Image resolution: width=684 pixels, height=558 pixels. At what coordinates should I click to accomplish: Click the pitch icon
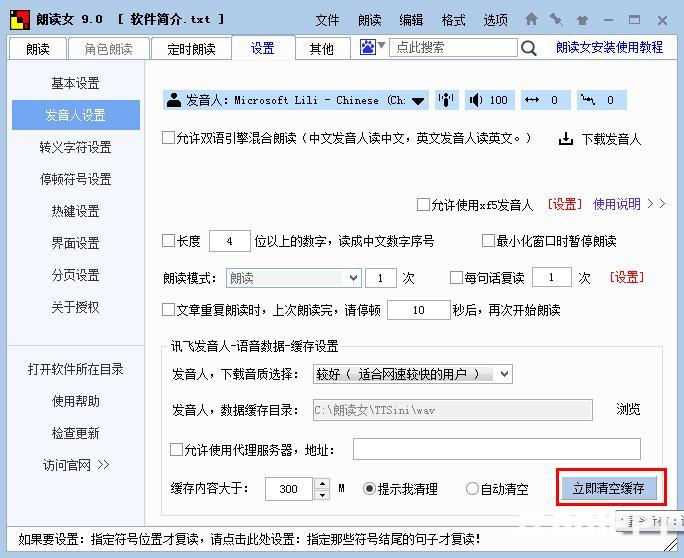[x=588, y=100]
